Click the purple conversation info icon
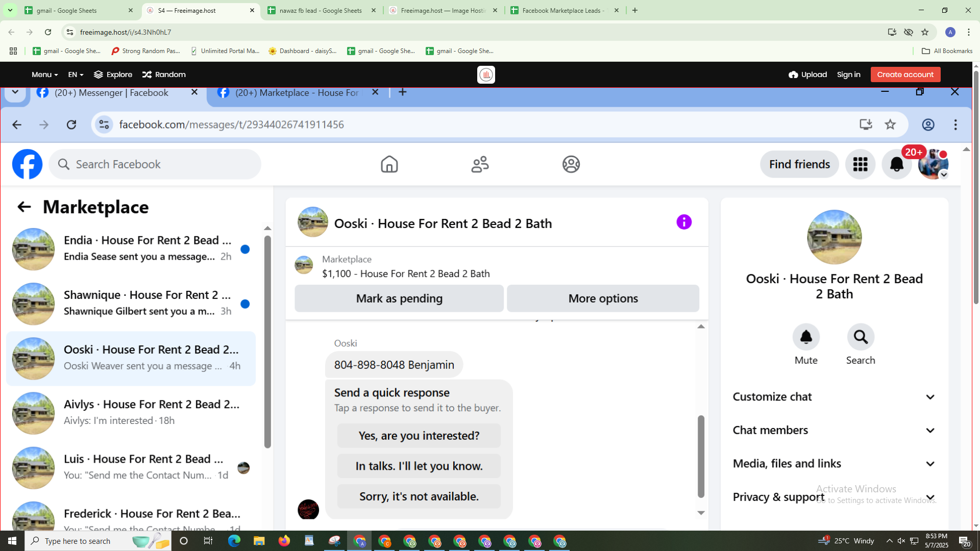The image size is (980, 551). pos(684,222)
